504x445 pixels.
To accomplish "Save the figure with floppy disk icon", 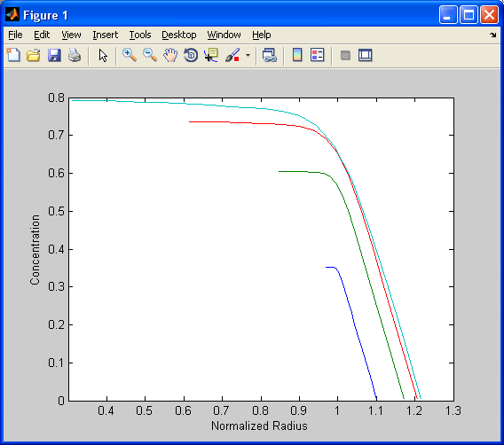I will point(54,55).
